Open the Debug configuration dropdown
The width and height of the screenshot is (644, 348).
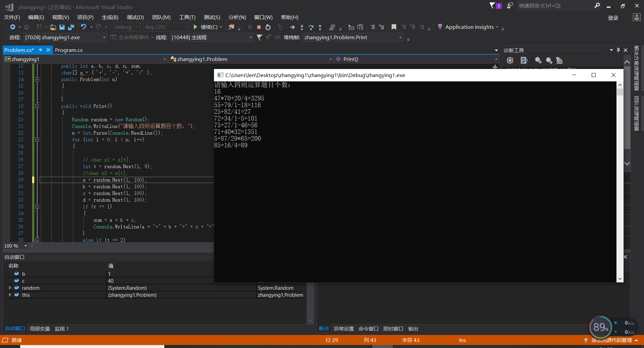coord(127,27)
